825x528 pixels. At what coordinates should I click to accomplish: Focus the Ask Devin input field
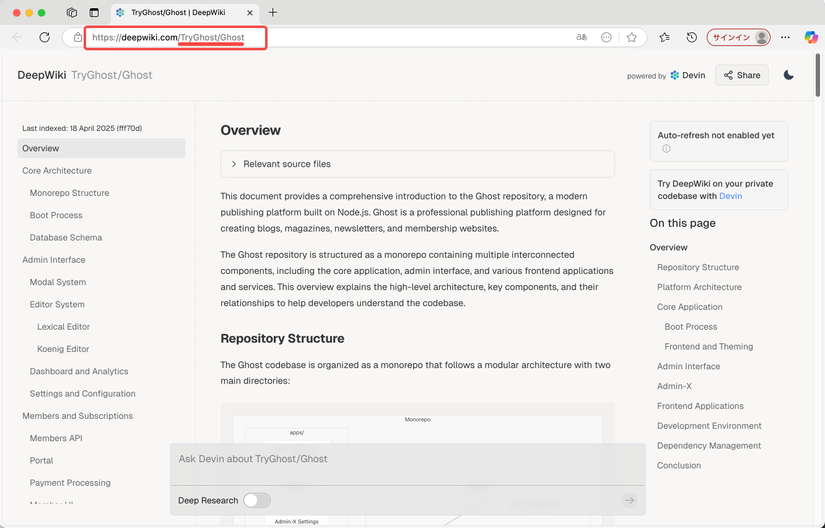tap(407, 459)
